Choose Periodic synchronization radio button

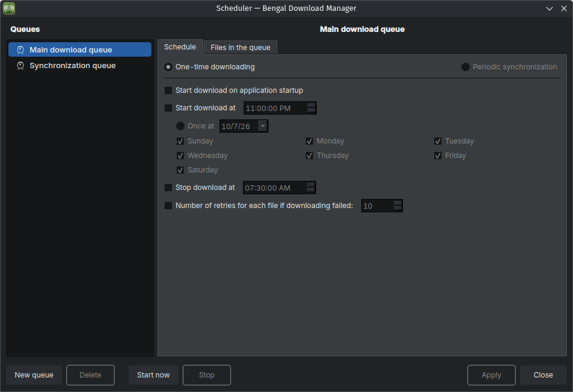(x=465, y=67)
